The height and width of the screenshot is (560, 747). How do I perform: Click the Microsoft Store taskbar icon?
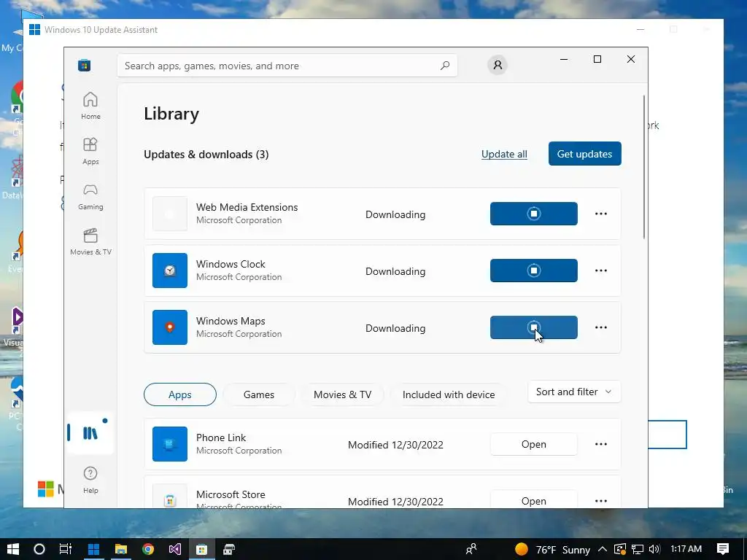click(201, 549)
